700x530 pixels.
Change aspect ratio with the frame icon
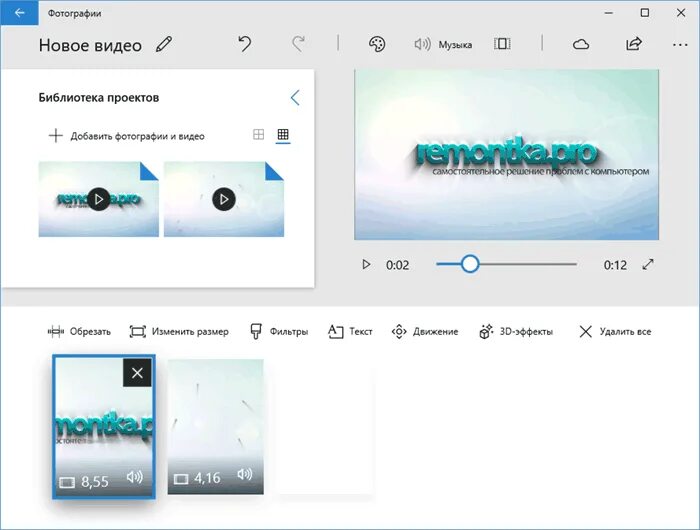tap(502, 44)
